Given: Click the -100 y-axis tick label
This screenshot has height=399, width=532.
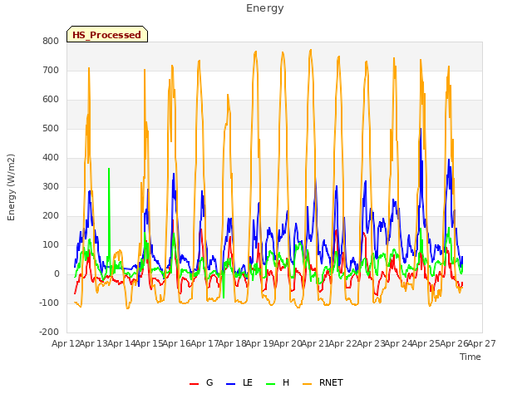Looking at the screenshot, I should pyautogui.click(x=49, y=303).
